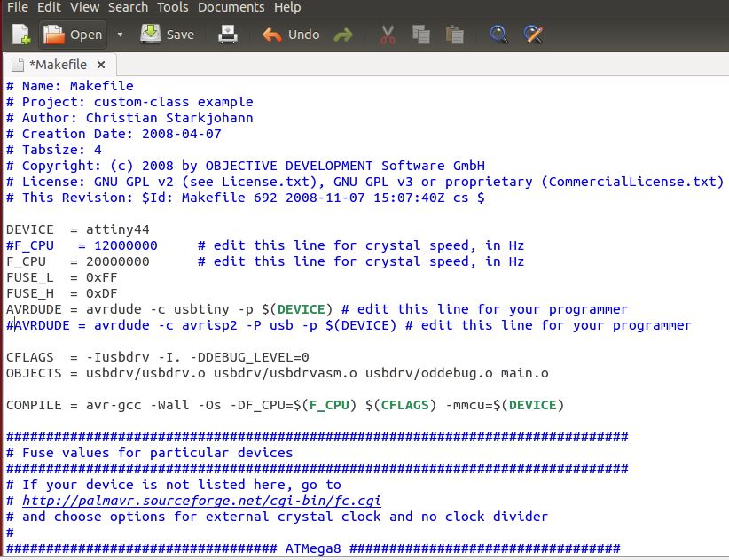Click the '# If your device is not listed' comment
This screenshot has height=560, width=729.
174,485
